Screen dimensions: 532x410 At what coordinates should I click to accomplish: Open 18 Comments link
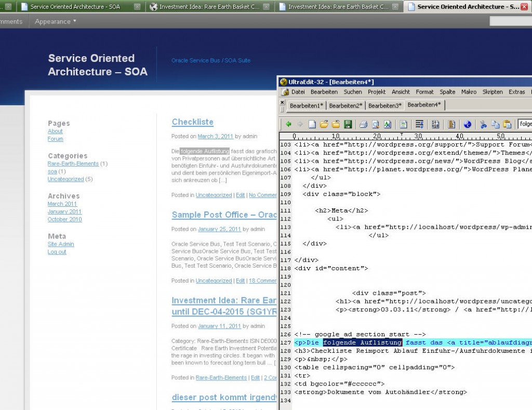pyautogui.click(x=262, y=281)
